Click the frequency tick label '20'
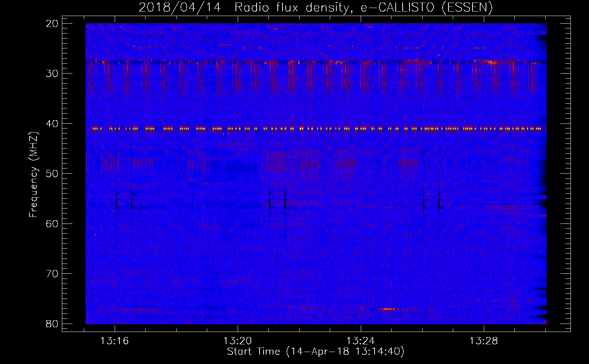 click(52, 24)
